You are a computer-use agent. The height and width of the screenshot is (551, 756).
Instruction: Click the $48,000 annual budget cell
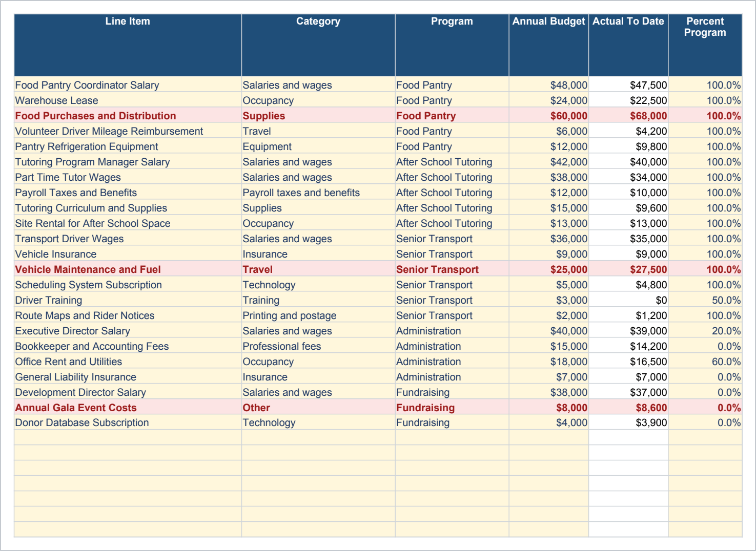(x=548, y=85)
